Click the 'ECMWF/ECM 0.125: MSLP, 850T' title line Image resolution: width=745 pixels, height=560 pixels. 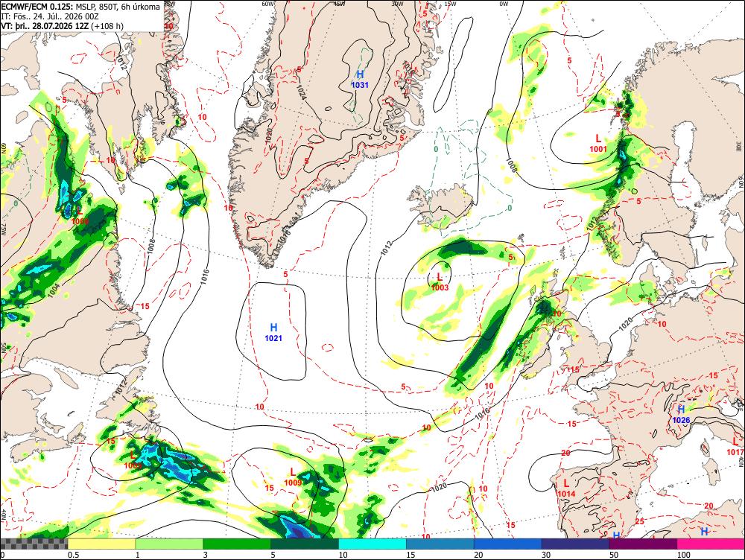click(x=80, y=7)
